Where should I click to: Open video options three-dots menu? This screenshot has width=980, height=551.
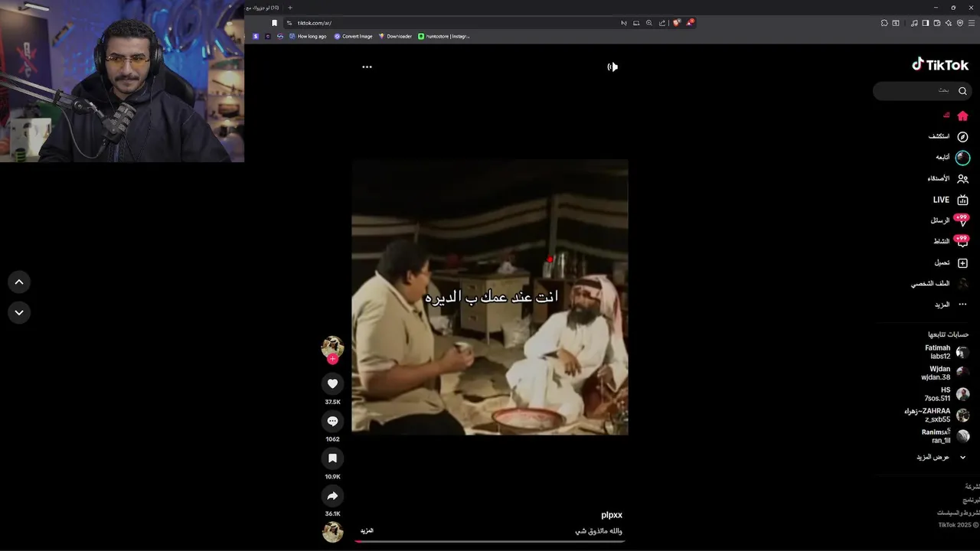tap(367, 67)
